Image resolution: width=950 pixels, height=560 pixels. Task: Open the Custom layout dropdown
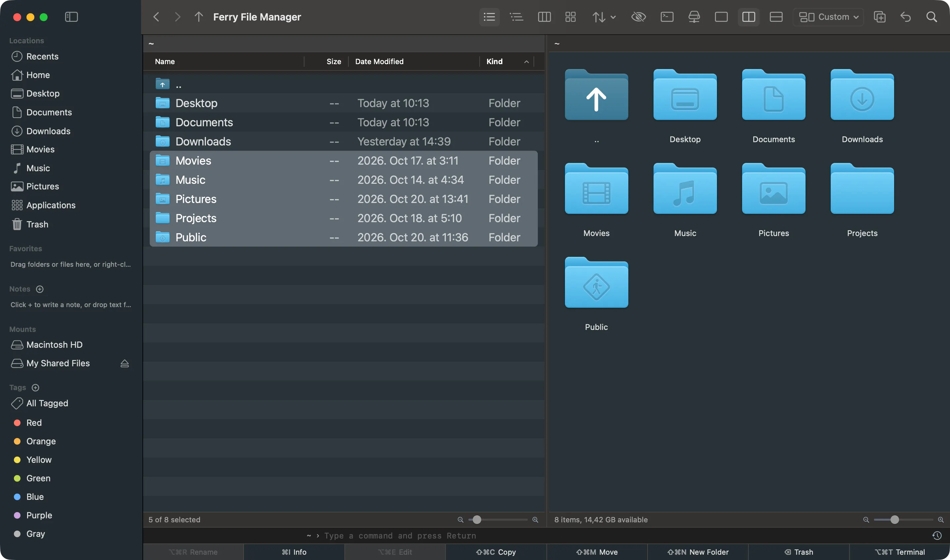point(828,17)
